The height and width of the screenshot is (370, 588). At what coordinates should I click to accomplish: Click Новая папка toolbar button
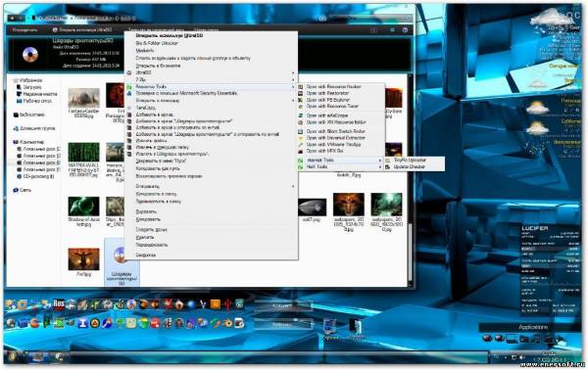[x=206, y=30]
